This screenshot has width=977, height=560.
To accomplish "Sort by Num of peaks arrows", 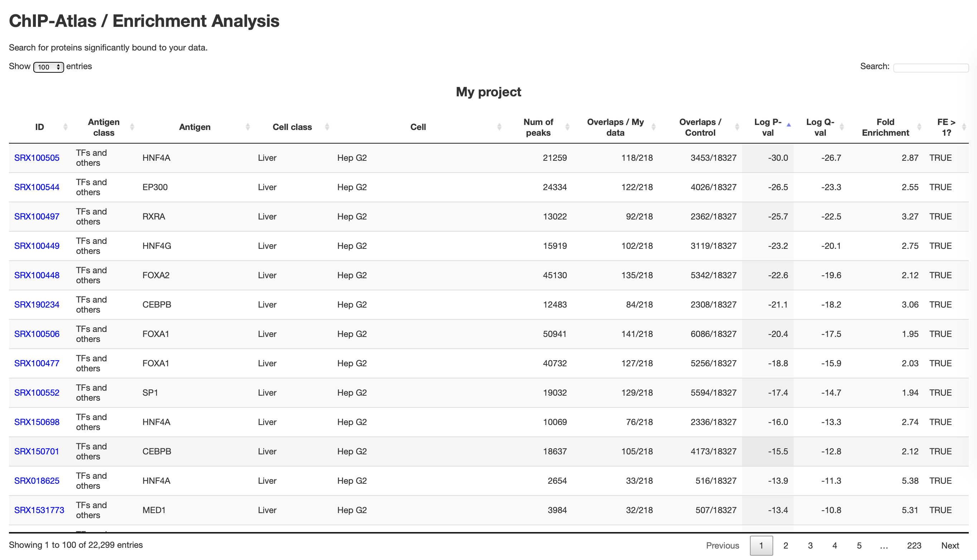I will [x=567, y=127].
